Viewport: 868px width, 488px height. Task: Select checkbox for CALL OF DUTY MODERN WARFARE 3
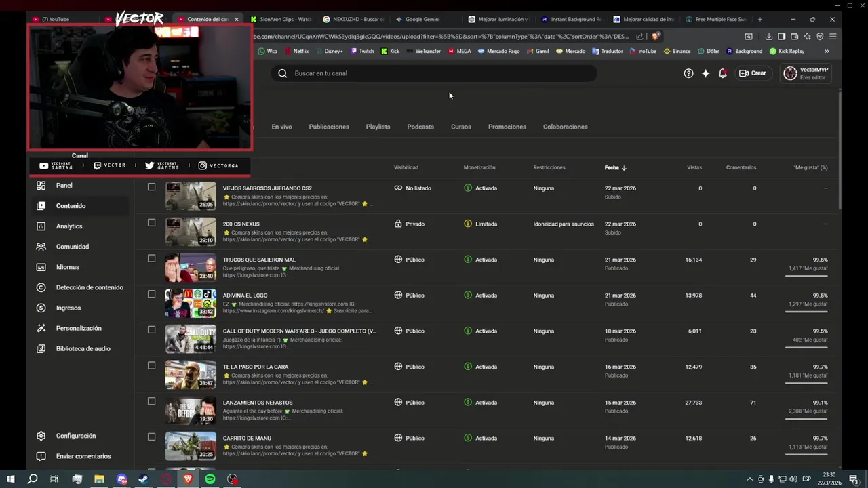[151, 329]
